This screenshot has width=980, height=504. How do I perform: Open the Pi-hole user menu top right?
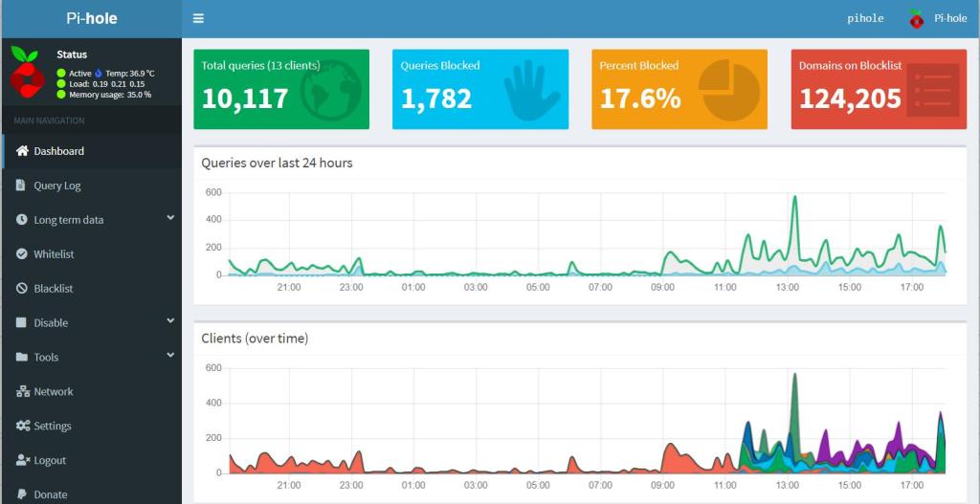[938, 18]
